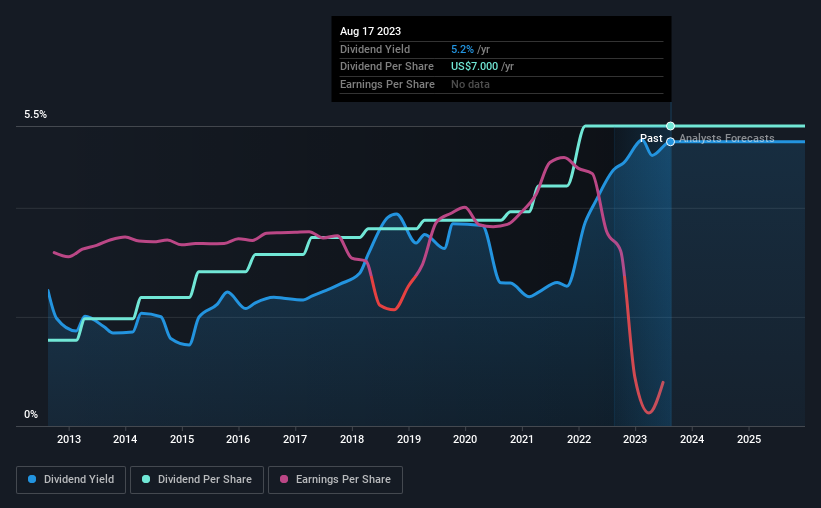Click the 2024 x-axis label
The image size is (821, 508).
(x=692, y=439)
